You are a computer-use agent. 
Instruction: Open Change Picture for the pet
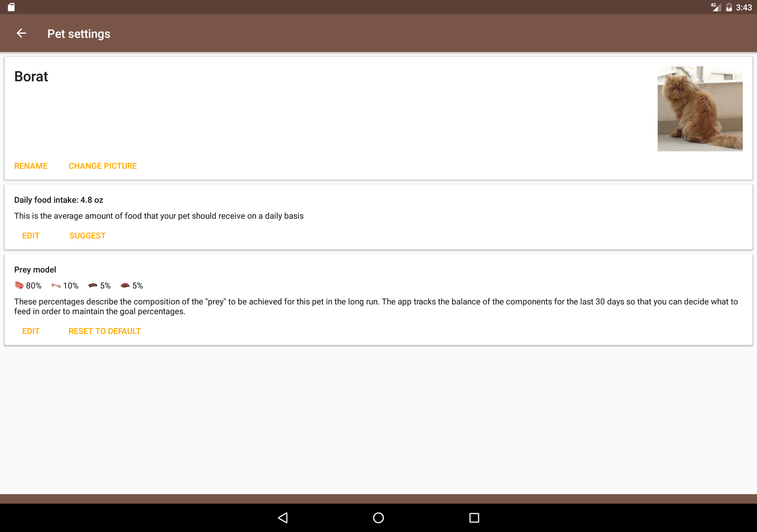[x=103, y=166]
